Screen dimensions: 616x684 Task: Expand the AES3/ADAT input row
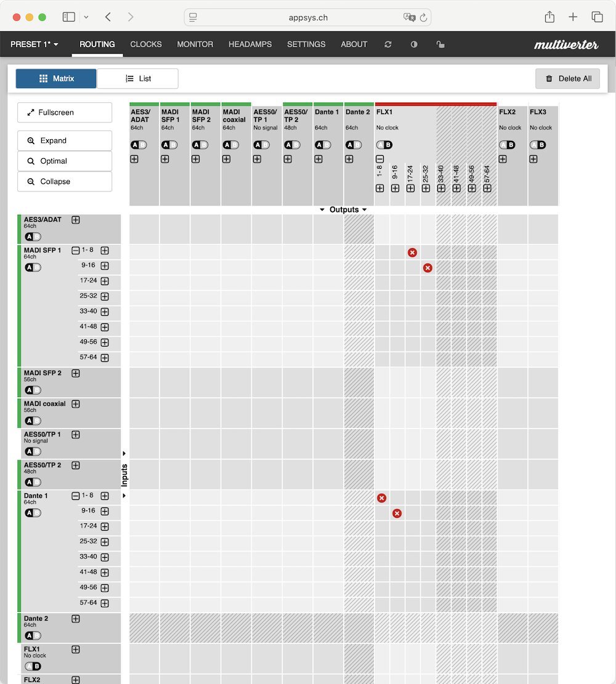click(x=76, y=220)
